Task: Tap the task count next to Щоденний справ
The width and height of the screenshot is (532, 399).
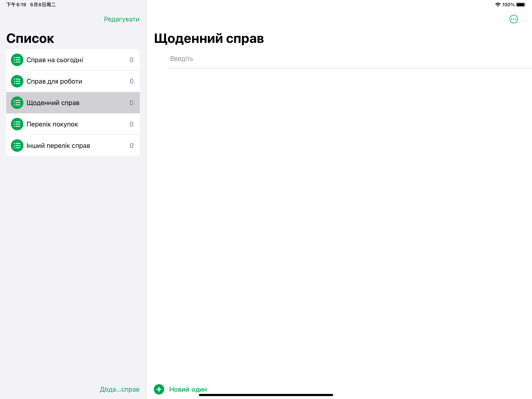Action: [132, 102]
